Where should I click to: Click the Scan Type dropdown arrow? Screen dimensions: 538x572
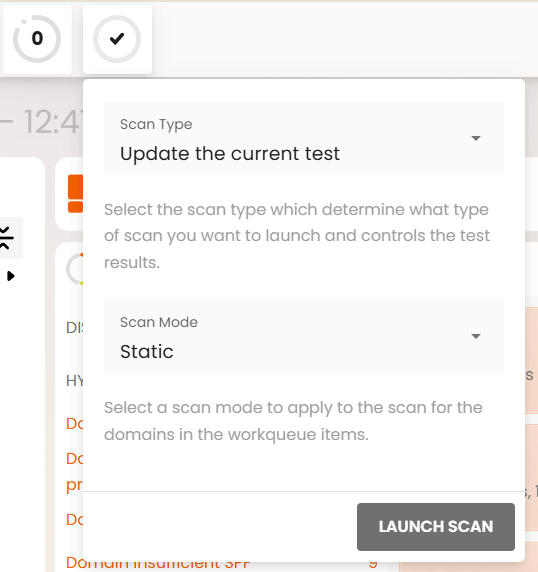point(476,138)
